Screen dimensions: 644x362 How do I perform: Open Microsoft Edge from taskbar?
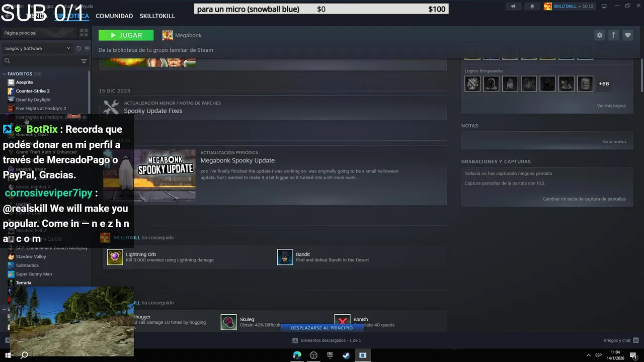297,355
